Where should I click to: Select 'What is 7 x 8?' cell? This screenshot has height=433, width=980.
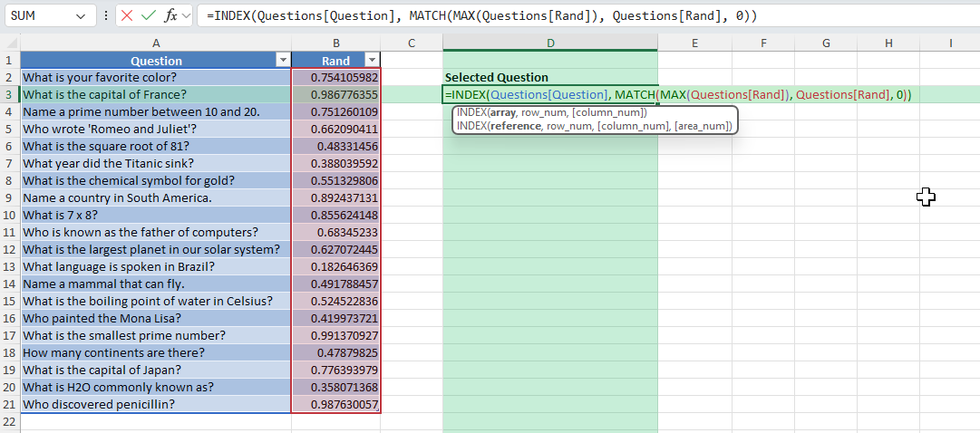(156, 215)
